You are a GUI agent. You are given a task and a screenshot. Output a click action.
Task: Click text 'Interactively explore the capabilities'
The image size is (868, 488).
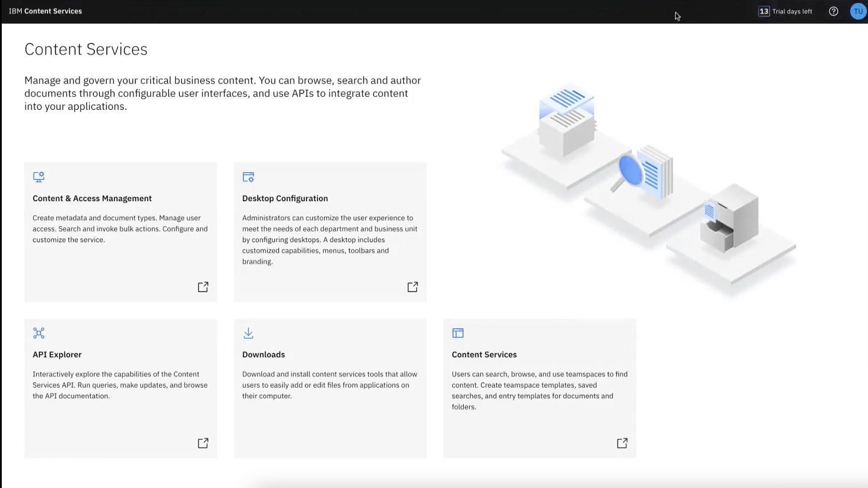(x=95, y=374)
